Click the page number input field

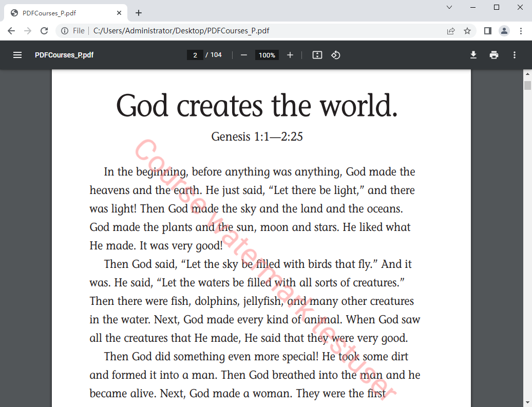pos(195,55)
